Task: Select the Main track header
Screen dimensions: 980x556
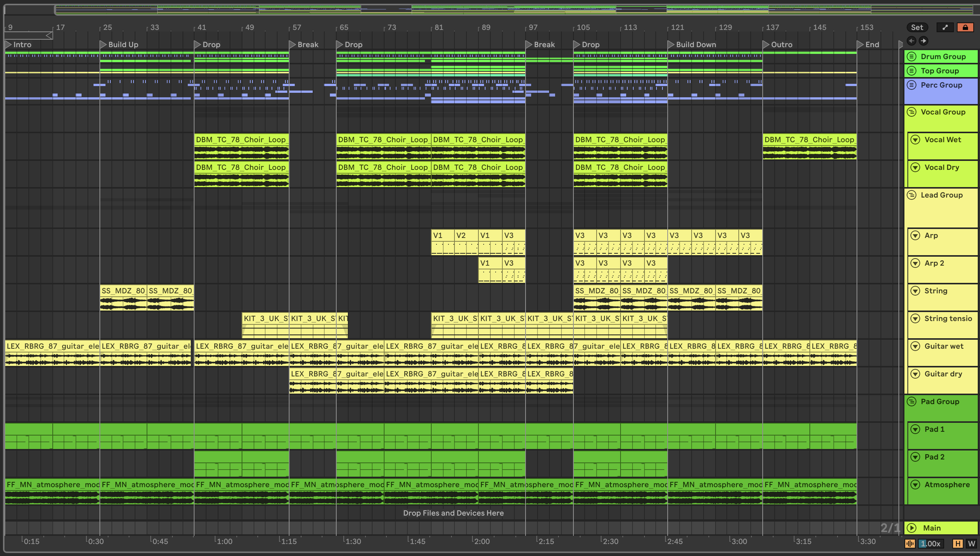Action: (941, 528)
